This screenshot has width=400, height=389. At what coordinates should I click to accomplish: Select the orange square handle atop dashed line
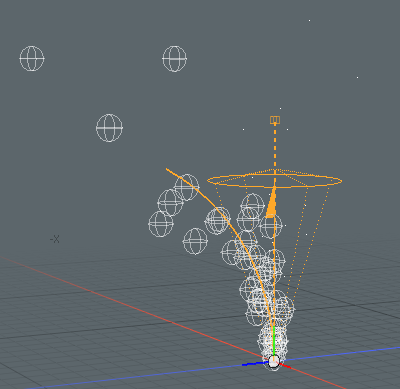275,120
